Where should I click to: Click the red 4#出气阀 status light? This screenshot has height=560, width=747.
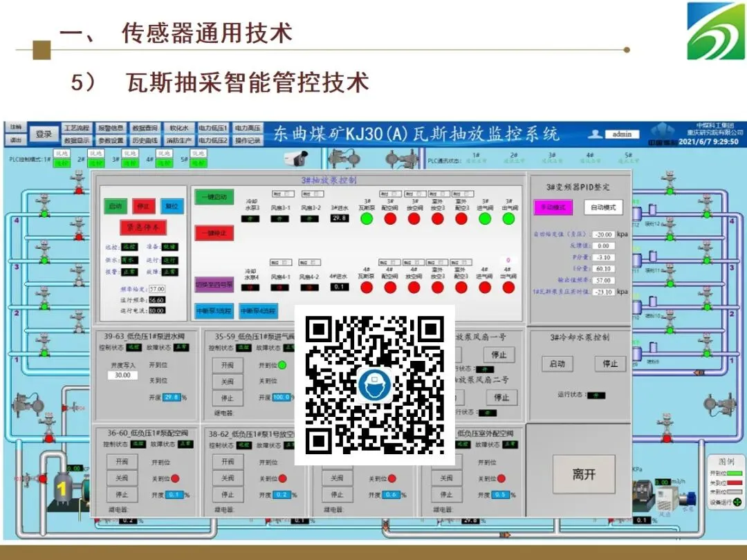point(509,287)
